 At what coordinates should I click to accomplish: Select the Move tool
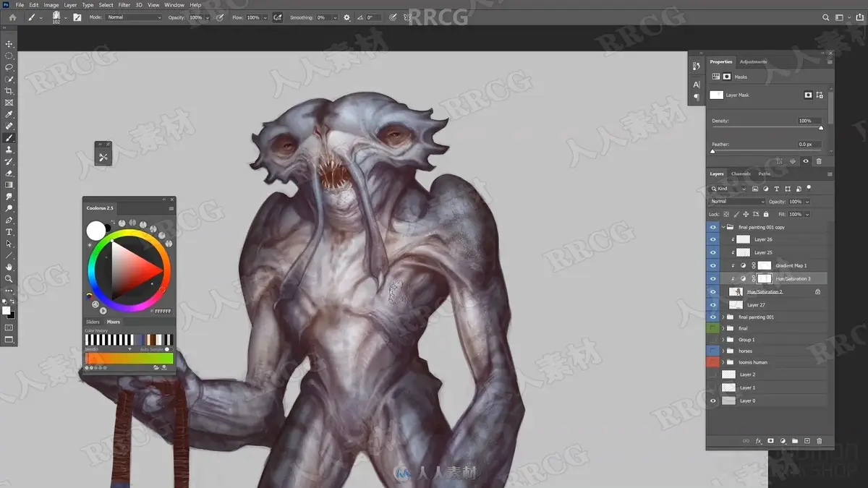pyautogui.click(x=9, y=44)
